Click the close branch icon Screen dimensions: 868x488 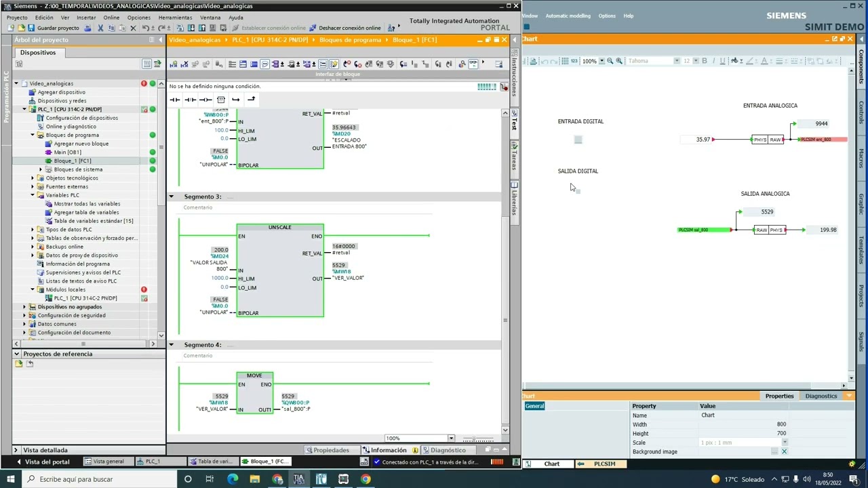(251, 100)
